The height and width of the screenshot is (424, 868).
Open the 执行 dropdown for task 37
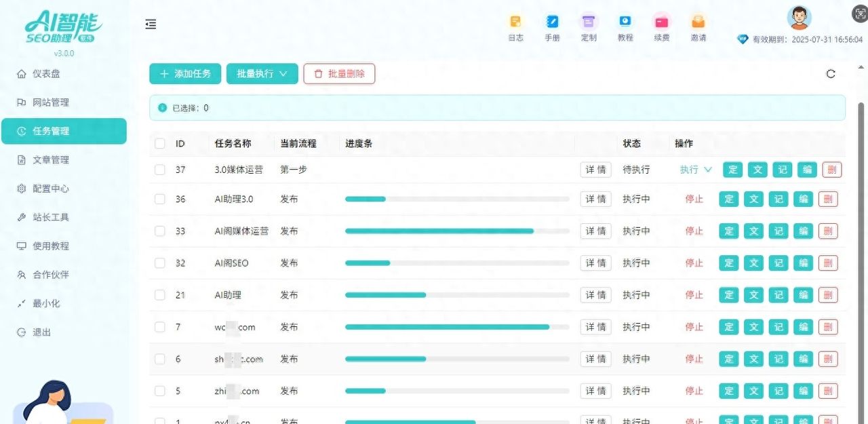[x=694, y=170]
